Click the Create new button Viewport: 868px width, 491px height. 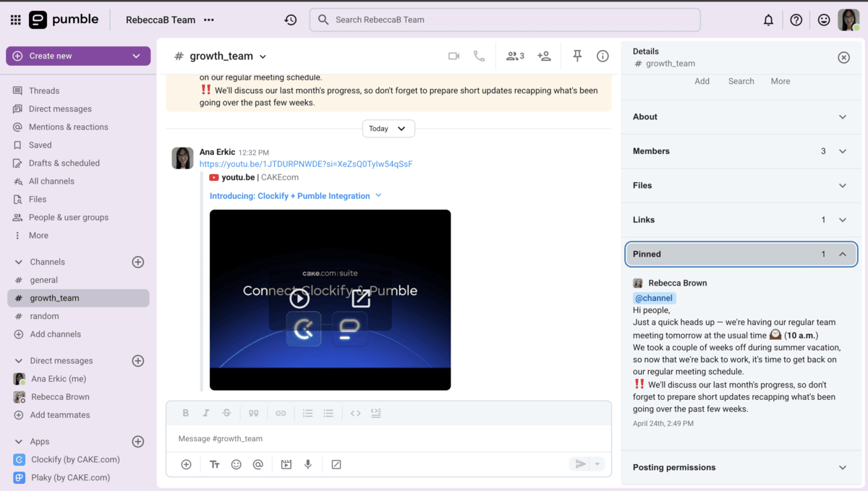[x=77, y=56]
